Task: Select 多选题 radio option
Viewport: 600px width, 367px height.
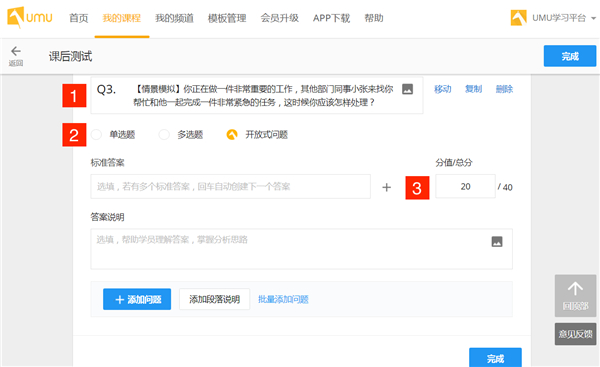Action: pos(164,135)
